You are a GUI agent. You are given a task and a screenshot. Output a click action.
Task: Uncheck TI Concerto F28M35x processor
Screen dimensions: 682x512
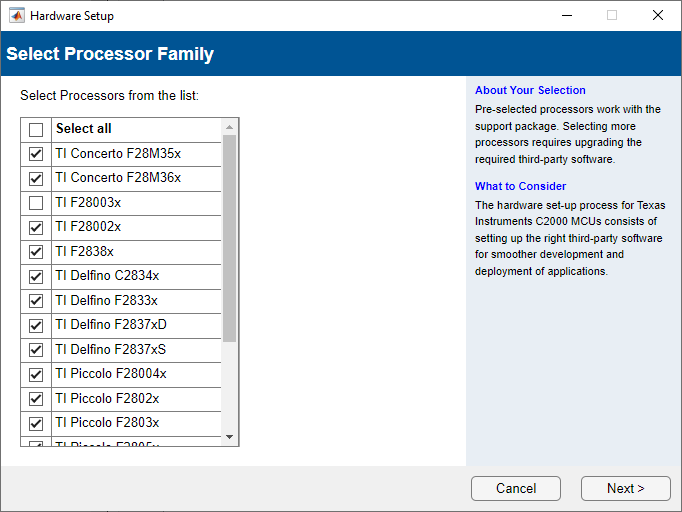[x=36, y=154]
